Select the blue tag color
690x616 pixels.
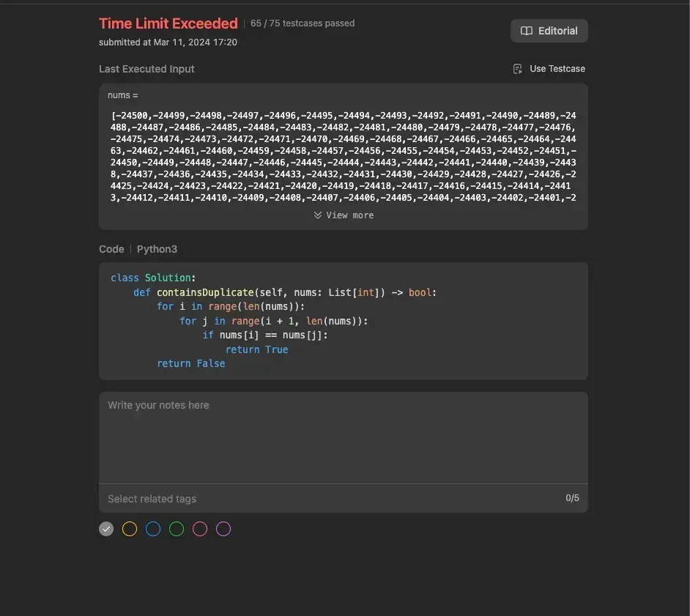tap(152, 528)
